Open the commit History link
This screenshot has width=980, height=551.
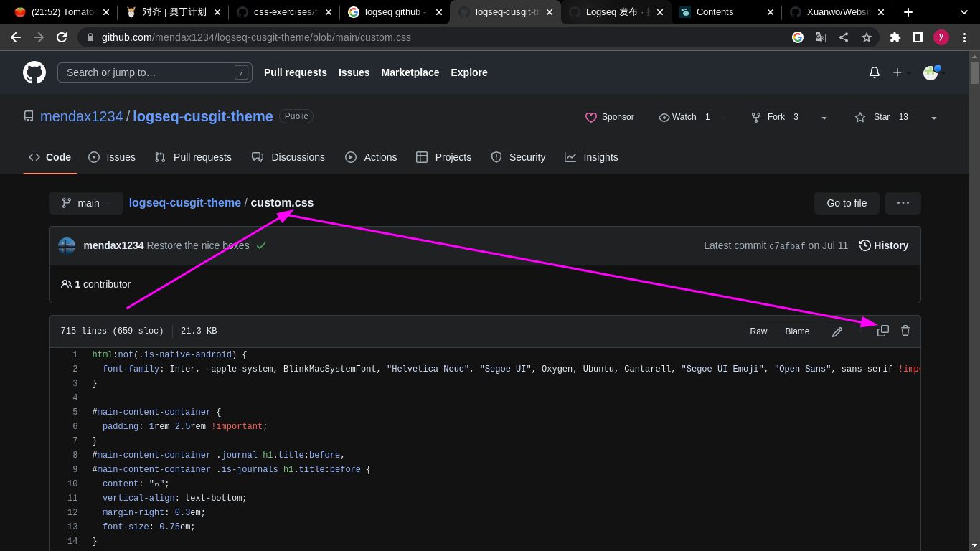tap(884, 245)
